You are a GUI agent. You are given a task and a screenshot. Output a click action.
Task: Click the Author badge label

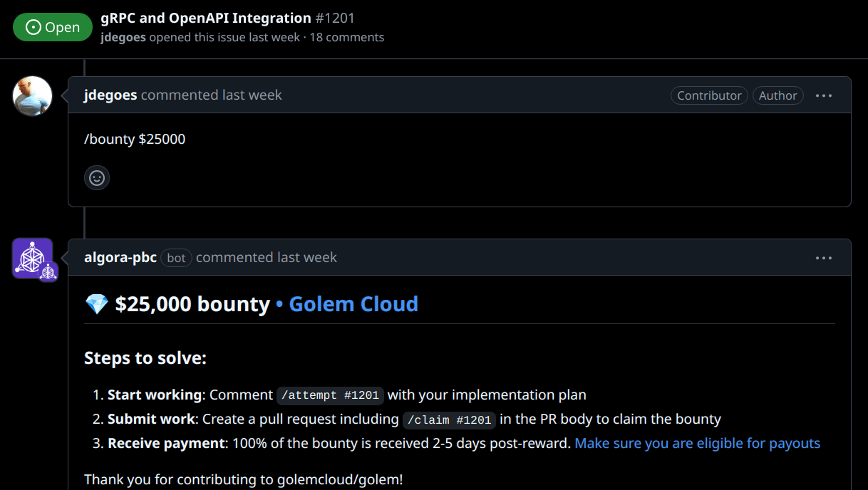(777, 95)
